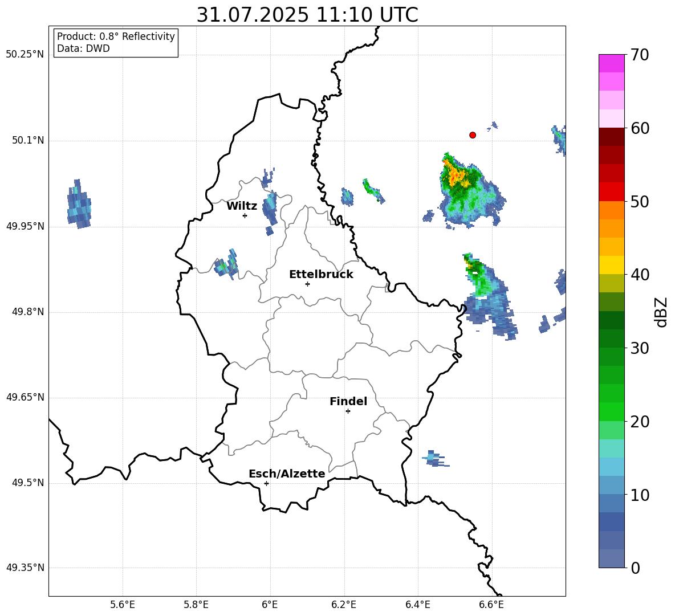Image resolution: width=675 pixels, height=616 pixels.
Task: Click the 6.6°E longitude label
Action: click(491, 605)
